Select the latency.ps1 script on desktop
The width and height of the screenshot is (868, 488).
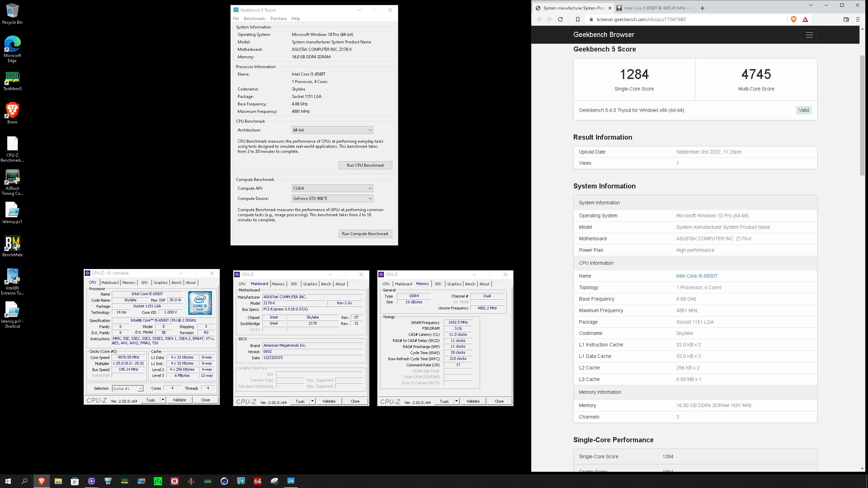pyautogui.click(x=13, y=213)
